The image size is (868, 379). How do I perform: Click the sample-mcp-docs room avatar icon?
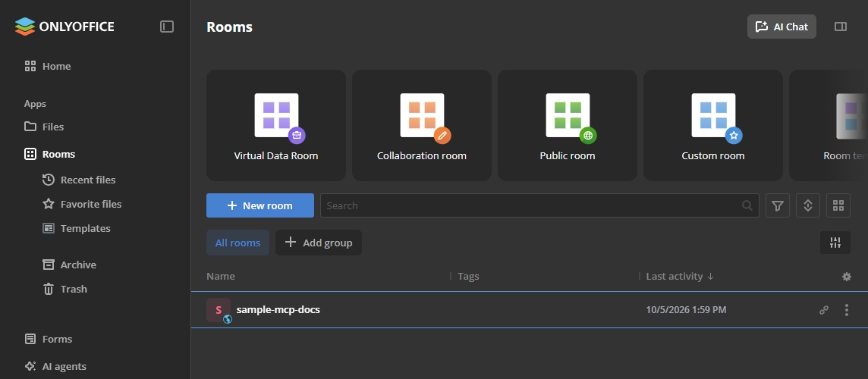point(219,310)
